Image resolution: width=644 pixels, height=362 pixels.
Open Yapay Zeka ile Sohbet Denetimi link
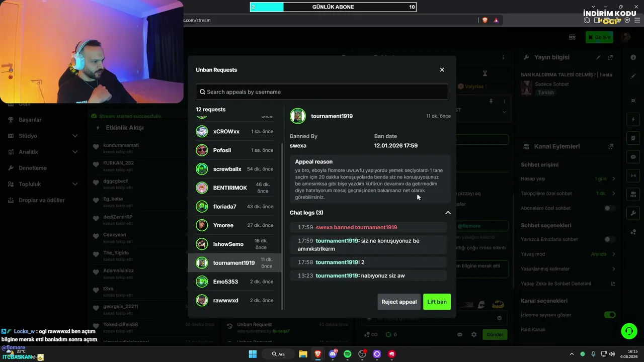point(568,284)
